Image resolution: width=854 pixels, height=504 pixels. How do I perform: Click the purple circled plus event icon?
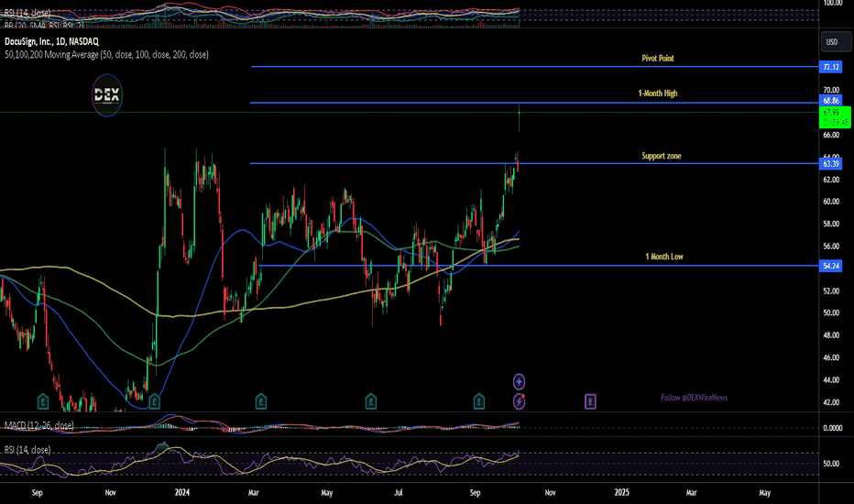tap(519, 381)
